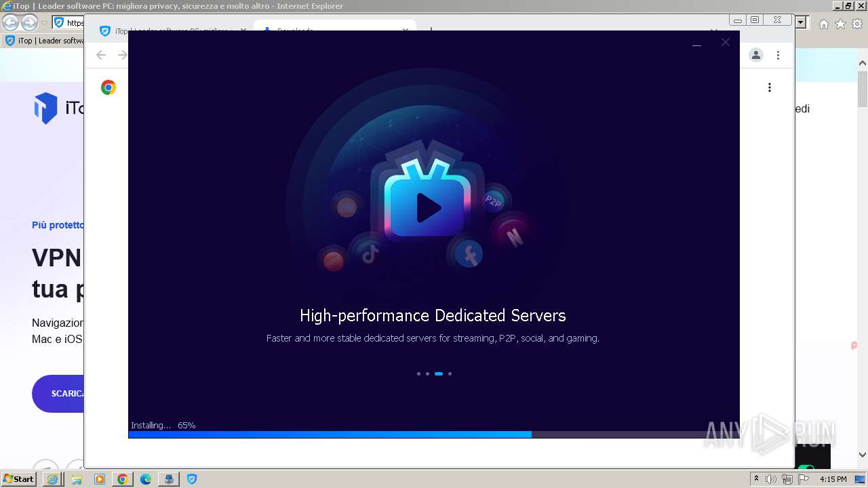
Task: Open Chrome profile avatar menu
Action: [756, 55]
